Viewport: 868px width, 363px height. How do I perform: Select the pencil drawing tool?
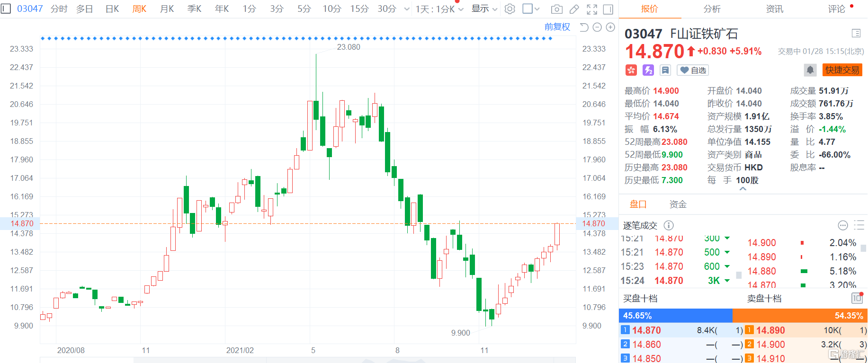coord(574,9)
